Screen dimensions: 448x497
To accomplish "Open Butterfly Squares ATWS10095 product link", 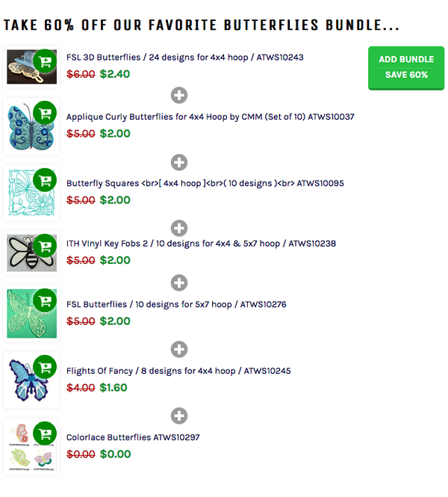I will 205,183.
